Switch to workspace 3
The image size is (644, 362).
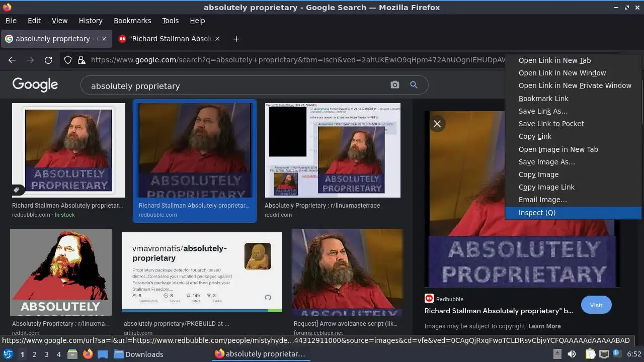[46, 354]
